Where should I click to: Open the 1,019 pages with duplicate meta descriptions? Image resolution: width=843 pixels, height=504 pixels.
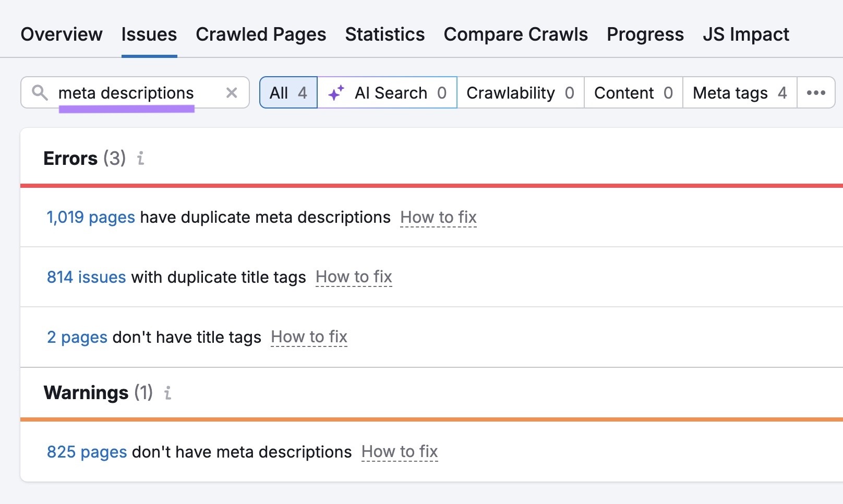[x=90, y=217]
